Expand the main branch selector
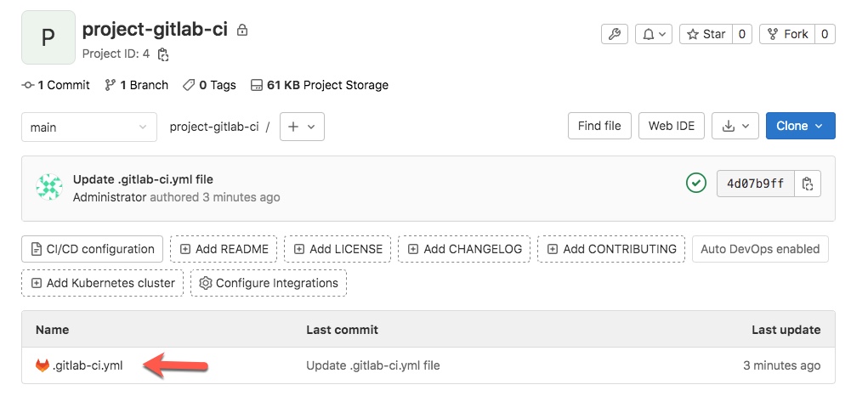The image size is (868, 396). tap(88, 127)
